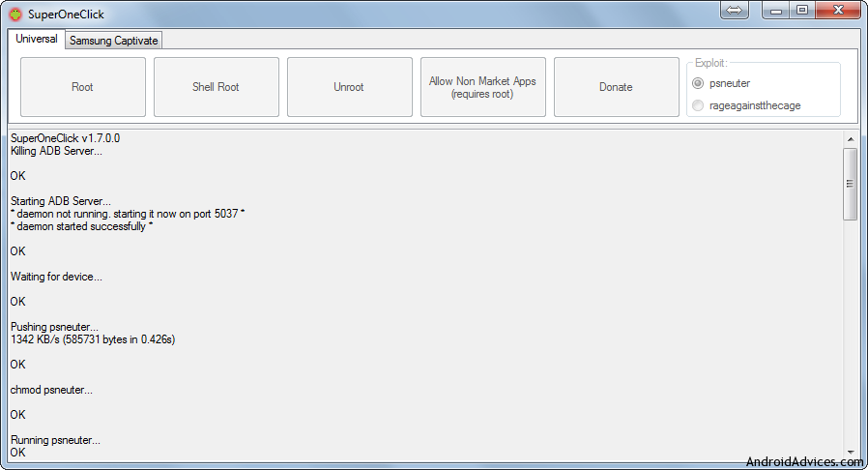
Task: Click the log scrollbar thumb
Action: click(x=851, y=184)
